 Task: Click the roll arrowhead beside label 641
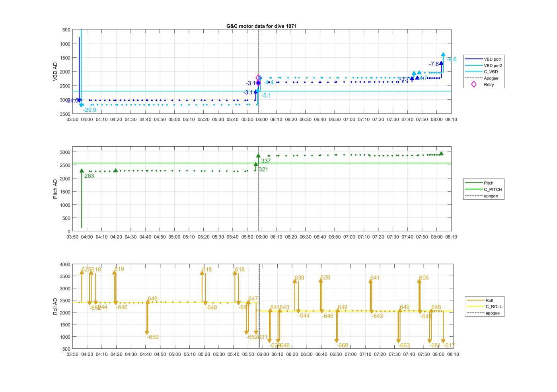click(x=371, y=281)
